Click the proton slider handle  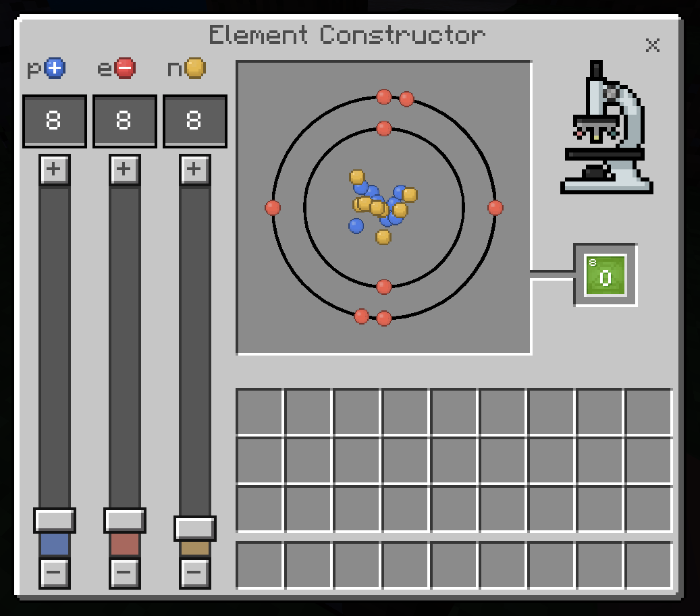[x=55, y=520]
